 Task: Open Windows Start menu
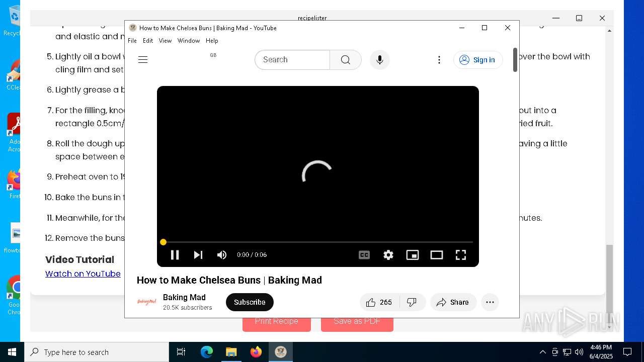pos(12,352)
